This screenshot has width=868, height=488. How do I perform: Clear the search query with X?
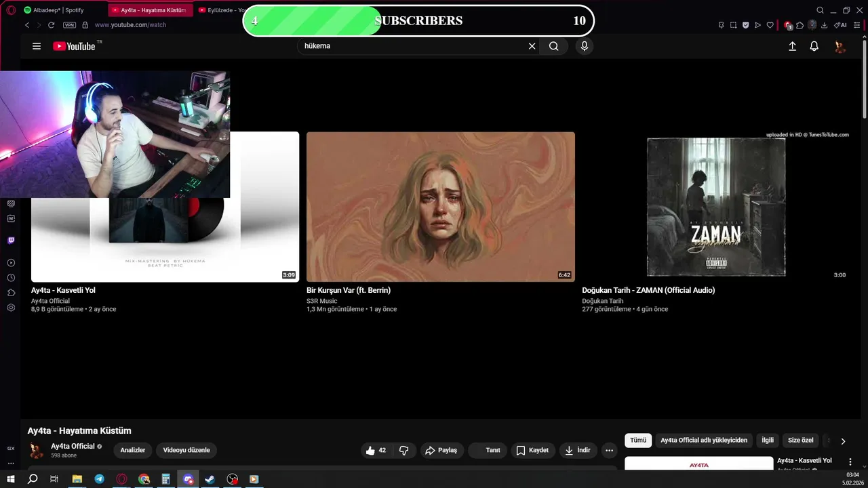pyautogui.click(x=532, y=46)
